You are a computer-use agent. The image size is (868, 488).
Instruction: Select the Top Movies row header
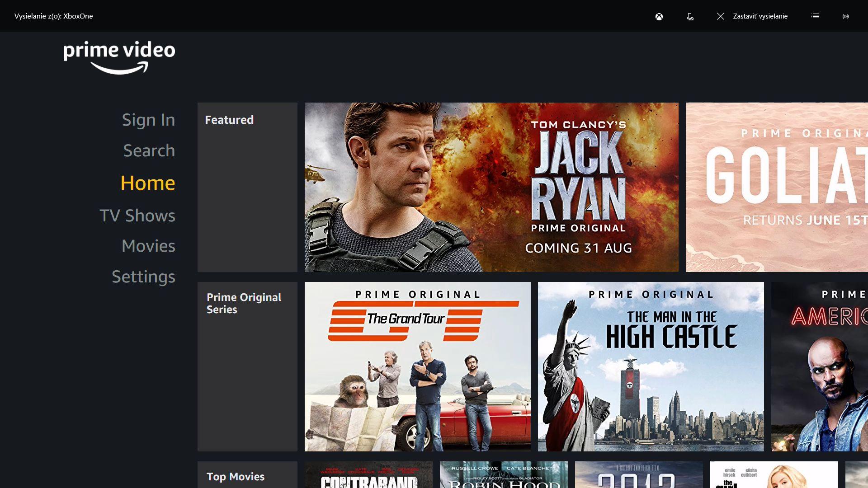(x=247, y=474)
